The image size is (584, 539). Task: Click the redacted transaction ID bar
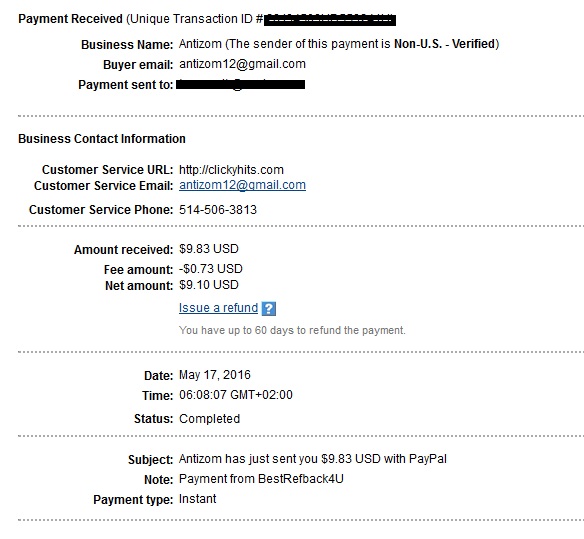[330, 20]
